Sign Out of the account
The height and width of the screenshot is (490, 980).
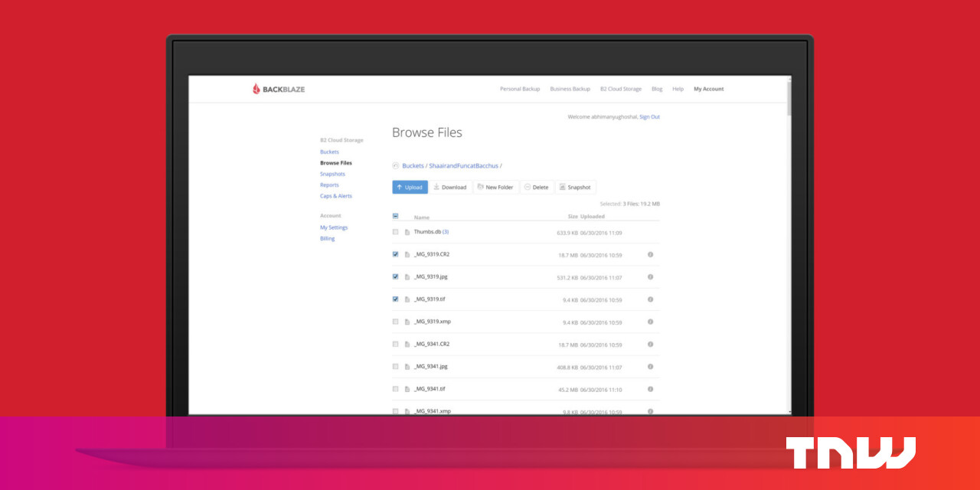(649, 116)
